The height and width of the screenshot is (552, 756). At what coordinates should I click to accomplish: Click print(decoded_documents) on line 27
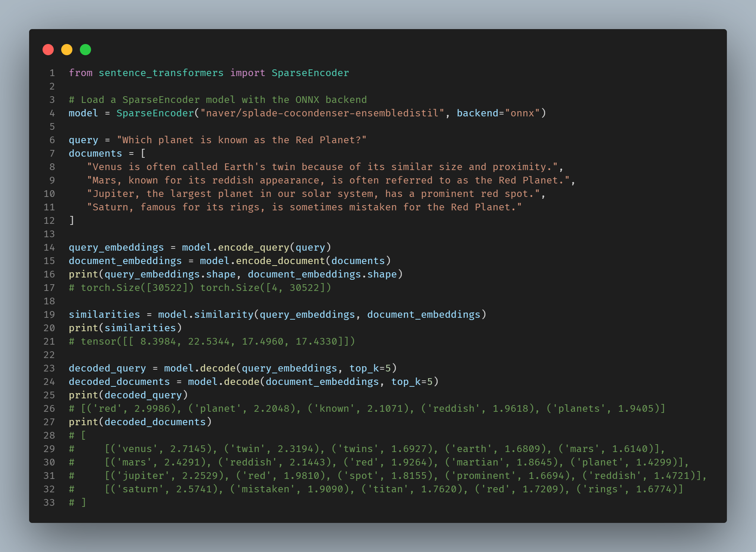coord(140,422)
